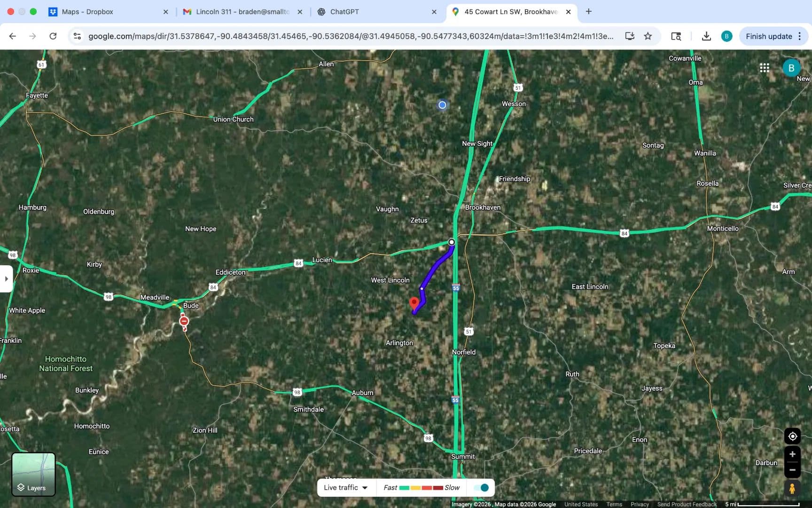Open the Chrome three-dot menu
812x508 pixels.
tap(800, 36)
